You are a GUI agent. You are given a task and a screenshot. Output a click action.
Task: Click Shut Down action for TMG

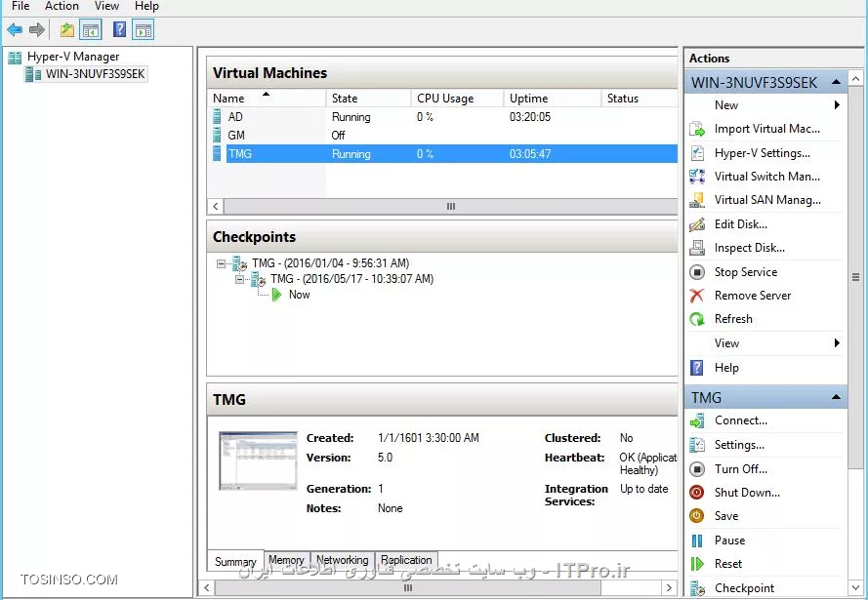pyautogui.click(x=747, y=492)
